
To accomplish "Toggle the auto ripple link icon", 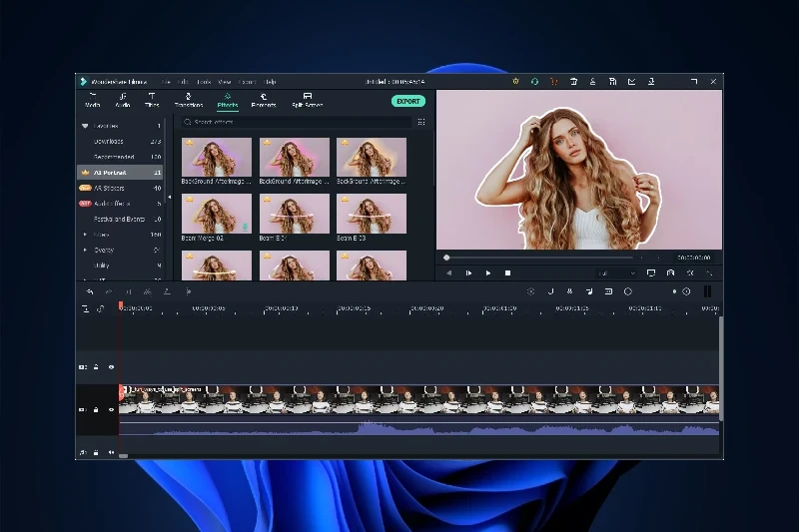I will click(101, 309).
